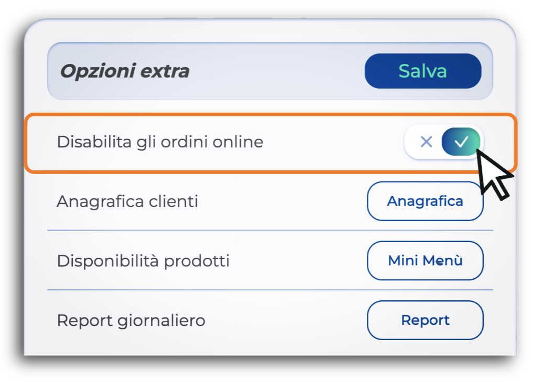The width and height of the screenshot is (544, 392).
Task: Click the Report giornaliero row label
Action: (x=131, y=321)
